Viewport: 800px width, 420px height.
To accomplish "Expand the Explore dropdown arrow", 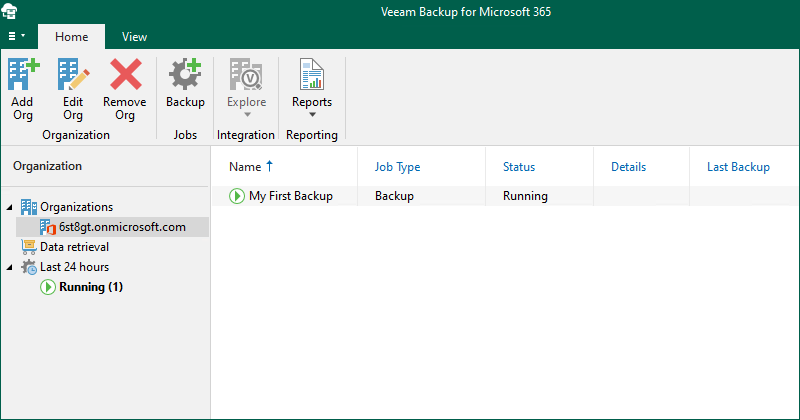I will (x=247, y=115).
